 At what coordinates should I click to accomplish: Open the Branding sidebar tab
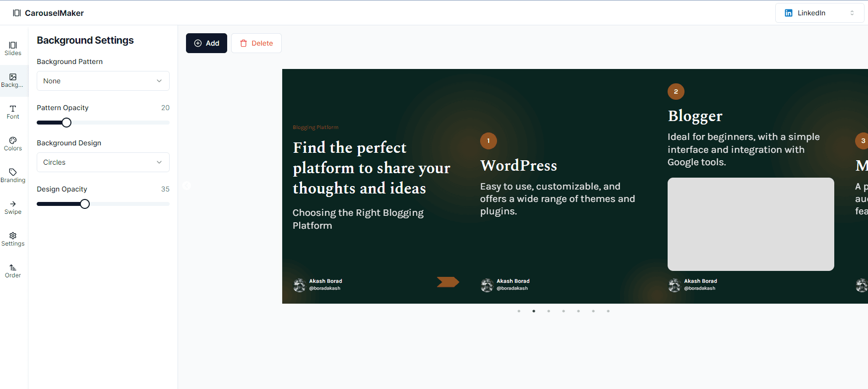13,176
